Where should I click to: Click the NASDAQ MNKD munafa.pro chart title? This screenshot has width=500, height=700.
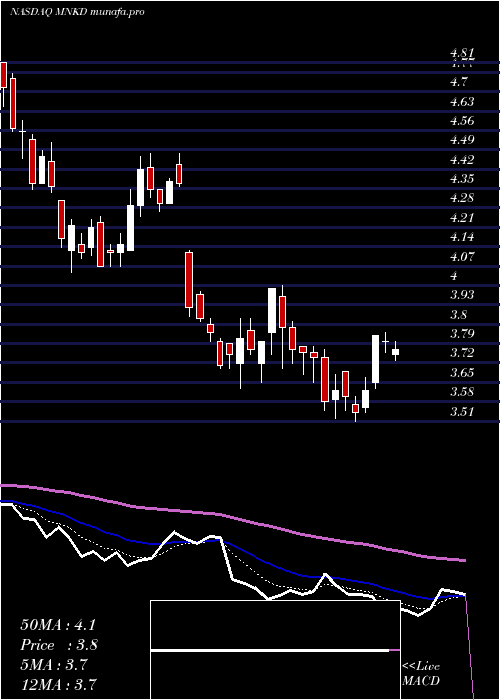[77, 12]
